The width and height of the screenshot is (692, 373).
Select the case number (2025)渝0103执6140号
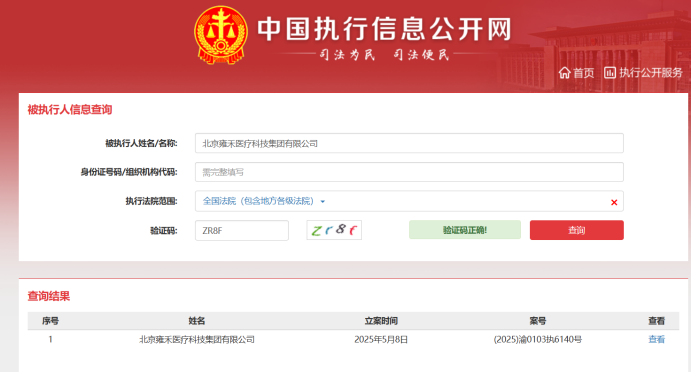pos(538,339)
